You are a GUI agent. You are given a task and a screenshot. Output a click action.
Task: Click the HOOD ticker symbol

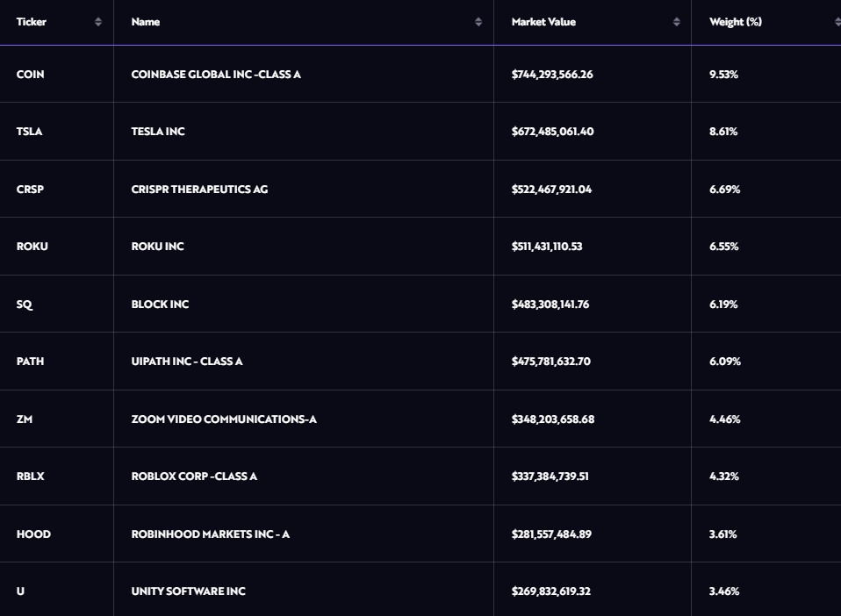point(33,534)
